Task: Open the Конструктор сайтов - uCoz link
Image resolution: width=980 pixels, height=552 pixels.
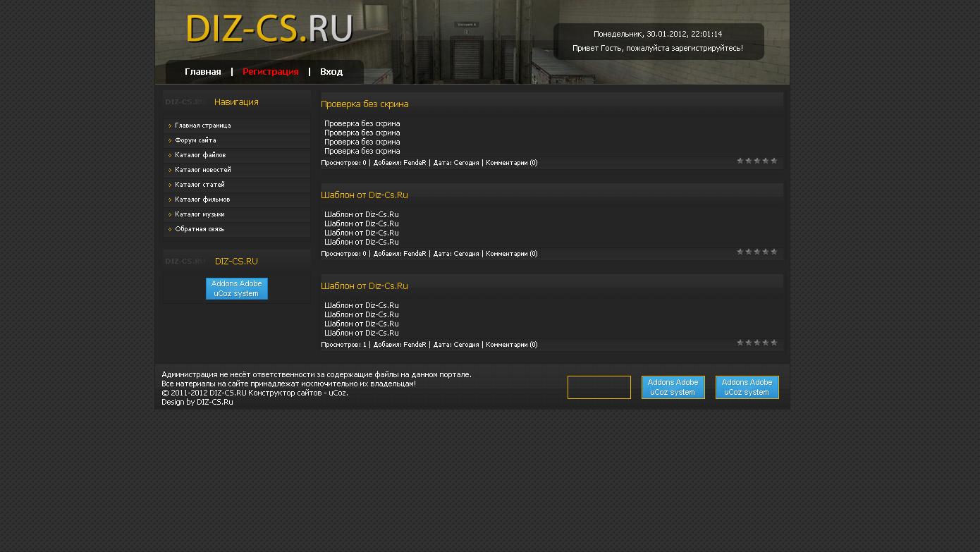Action: click(298, 393)
